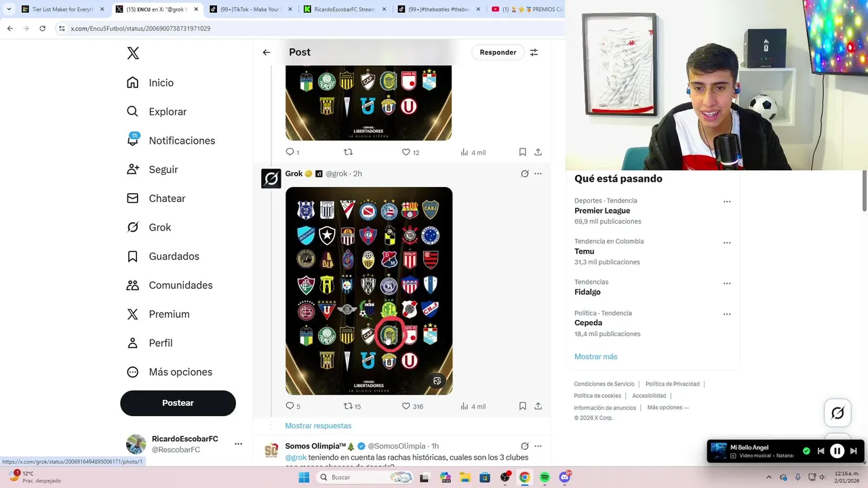Open Comunidades section
This screenshot has width=868, height=488.
point(170,285)
